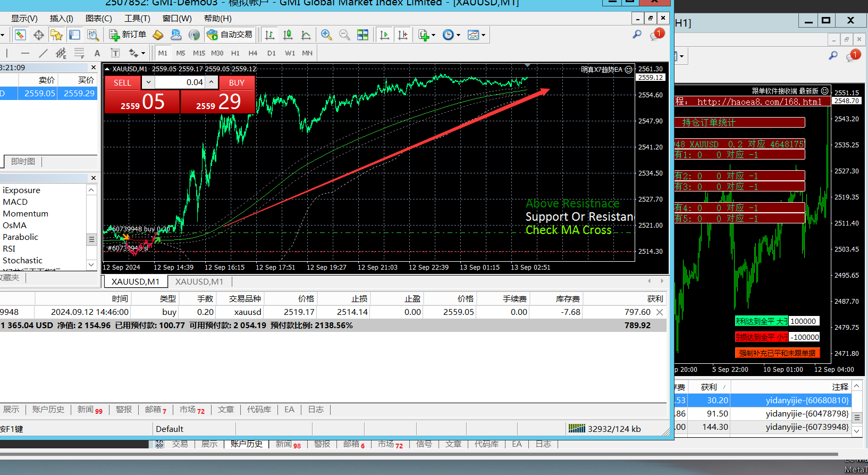Screen dimensions: 868x475
Task: Click the 新订单 new order button
Action: [128, 35]
